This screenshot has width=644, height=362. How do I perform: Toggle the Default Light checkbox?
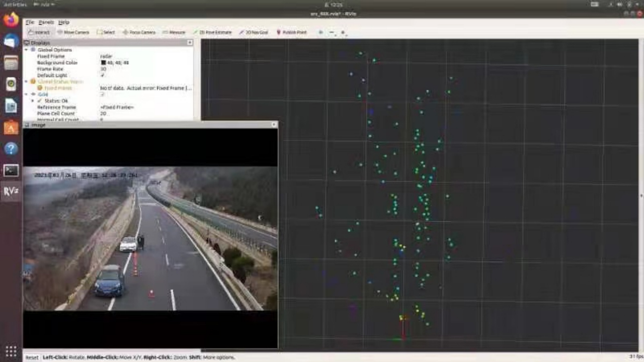(x=103, y=75)
